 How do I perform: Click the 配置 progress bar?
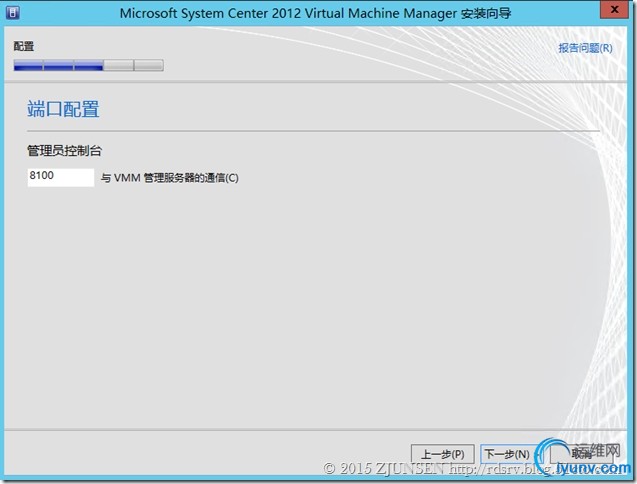click(89, 65)
